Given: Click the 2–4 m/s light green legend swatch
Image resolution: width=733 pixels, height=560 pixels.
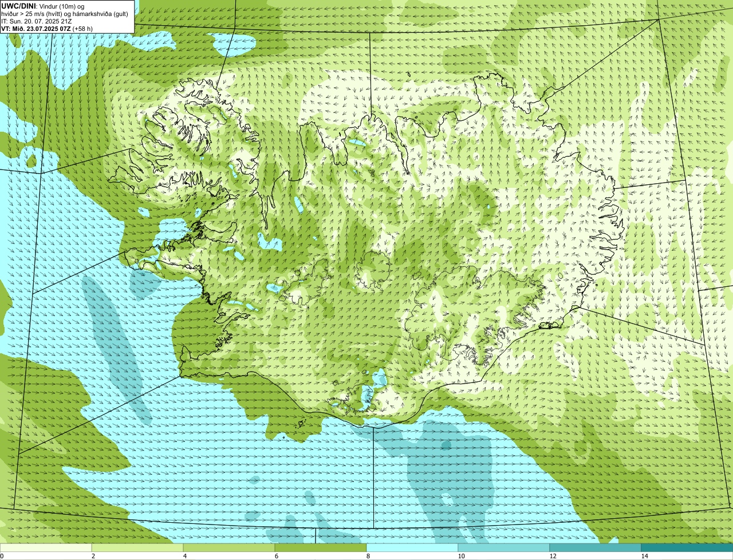Looking at the screenshot, I should click(x=137, y=547).
